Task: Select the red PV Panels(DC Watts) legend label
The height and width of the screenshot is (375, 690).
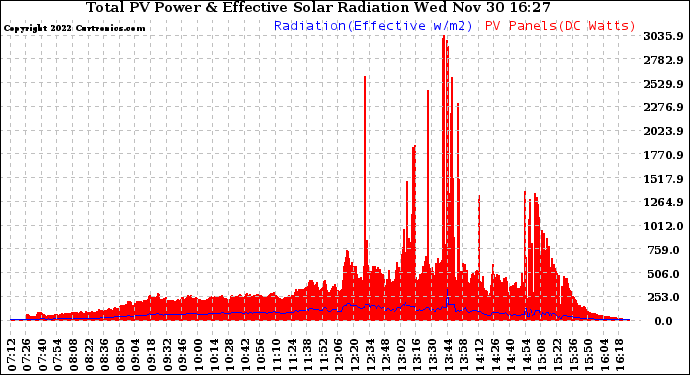Action: click(560, 26)
